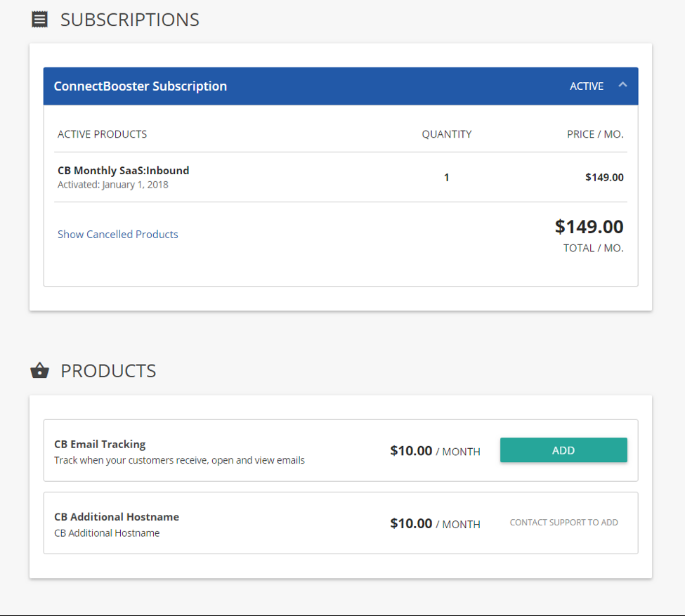The width and height of the screenshot is (685, 616).
Task: Select the CB Monthly SaaS:Inbound product name
Action: [x=124, y=171]
